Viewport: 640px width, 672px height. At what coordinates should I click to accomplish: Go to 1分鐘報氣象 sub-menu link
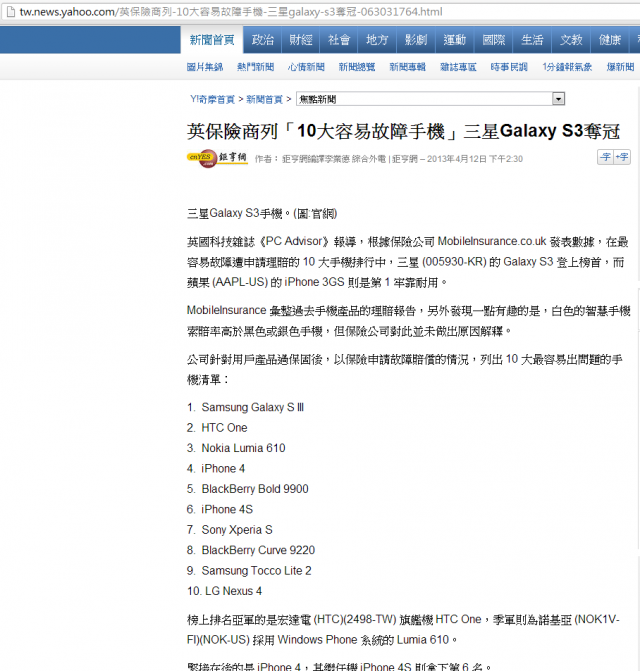[567, 67]
